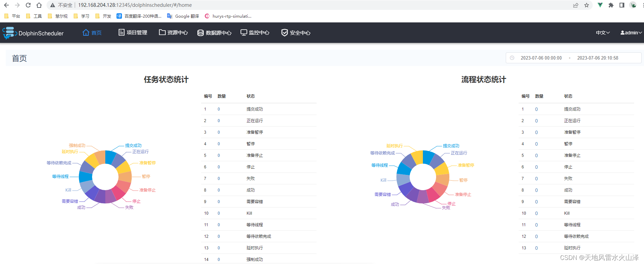644x264 pixels.
Task: Click count 0 for task 提交成功 row
Action: [x=219, y=109]
